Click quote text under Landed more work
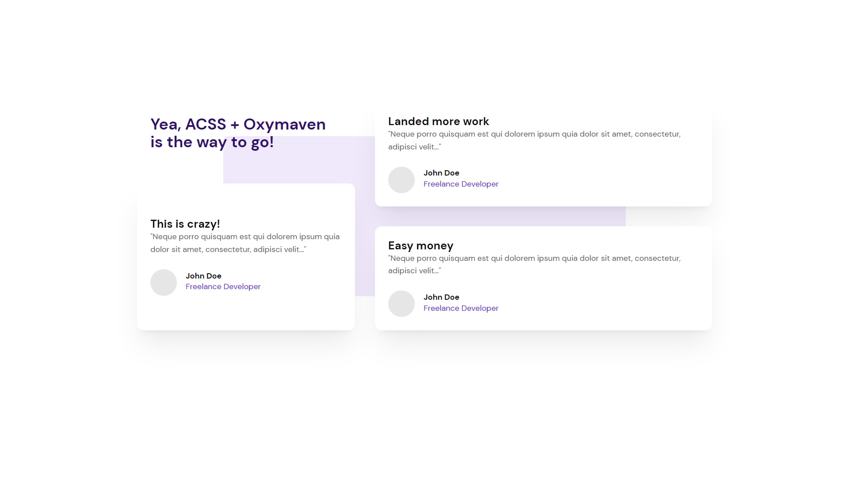Screen dimensions: 849x504 click(x=534, y=140)
